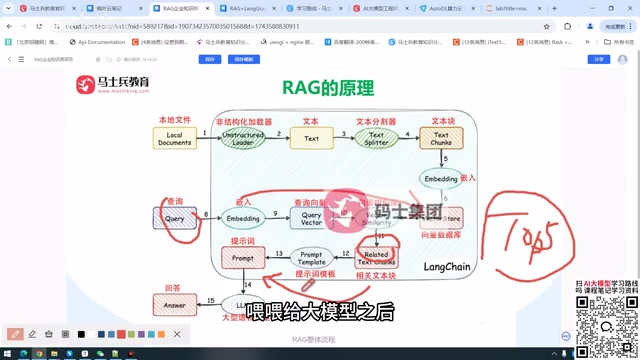Select the pen drawing tool
The image size is (640, 360).
point(15,334)
